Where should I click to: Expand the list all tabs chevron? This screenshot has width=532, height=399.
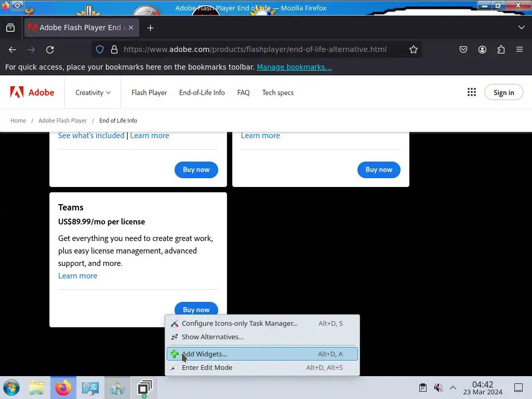(x=522, y=28)
